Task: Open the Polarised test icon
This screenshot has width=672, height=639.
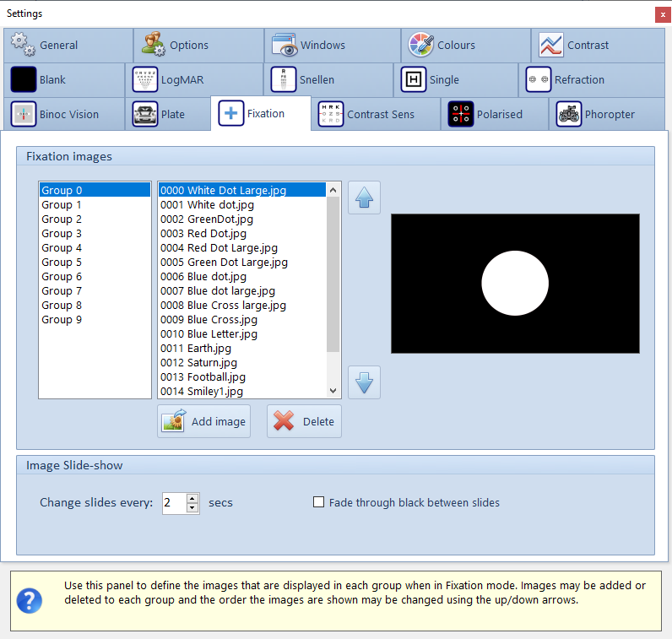Action: click(460, 114)
